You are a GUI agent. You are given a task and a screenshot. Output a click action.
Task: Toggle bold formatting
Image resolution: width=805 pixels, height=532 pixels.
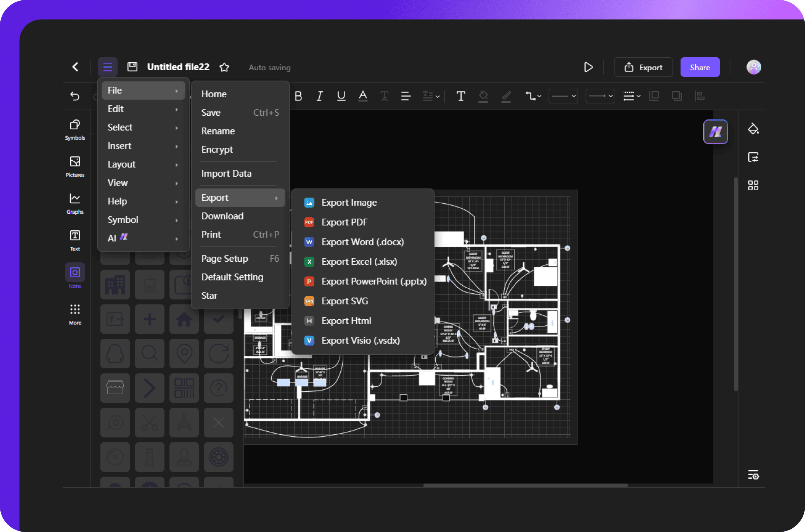pyautogui.click(x=298, y=96)
